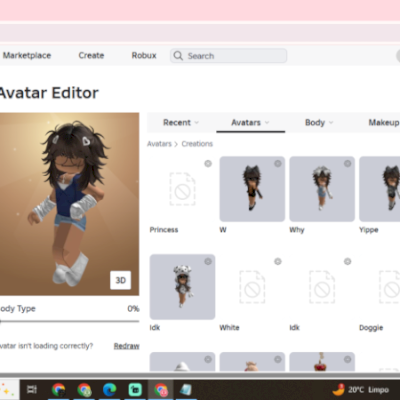Select the Why avatar thumbnail
The image size is (400, 400).
322,189
